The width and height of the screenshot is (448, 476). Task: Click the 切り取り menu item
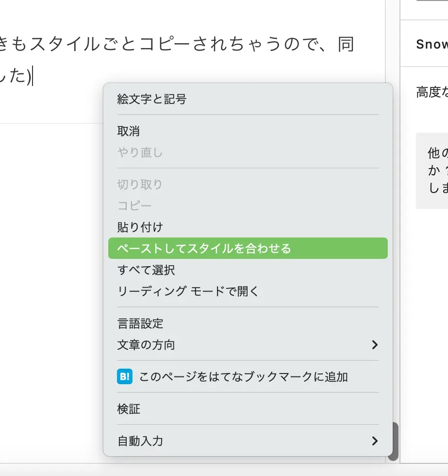point(140,185)
